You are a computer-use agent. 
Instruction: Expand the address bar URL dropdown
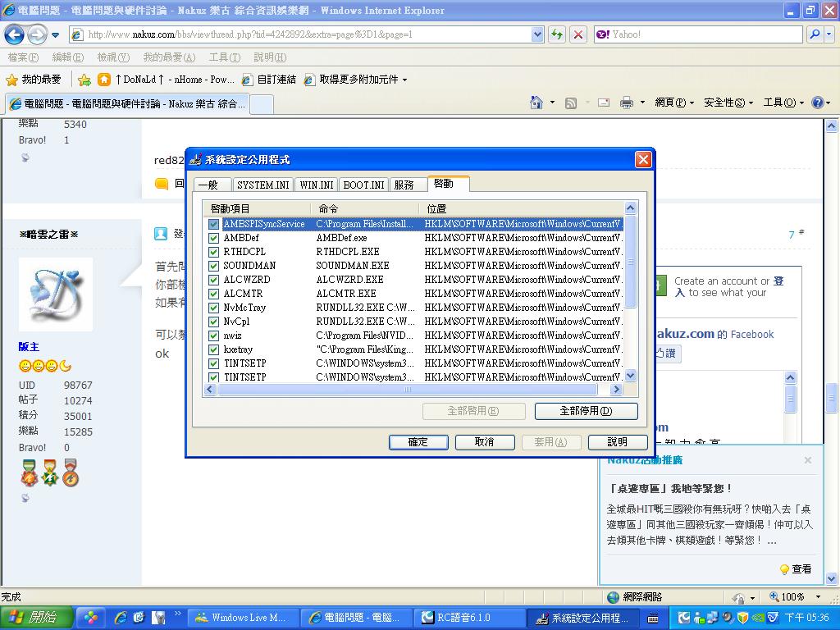[537, 34]
